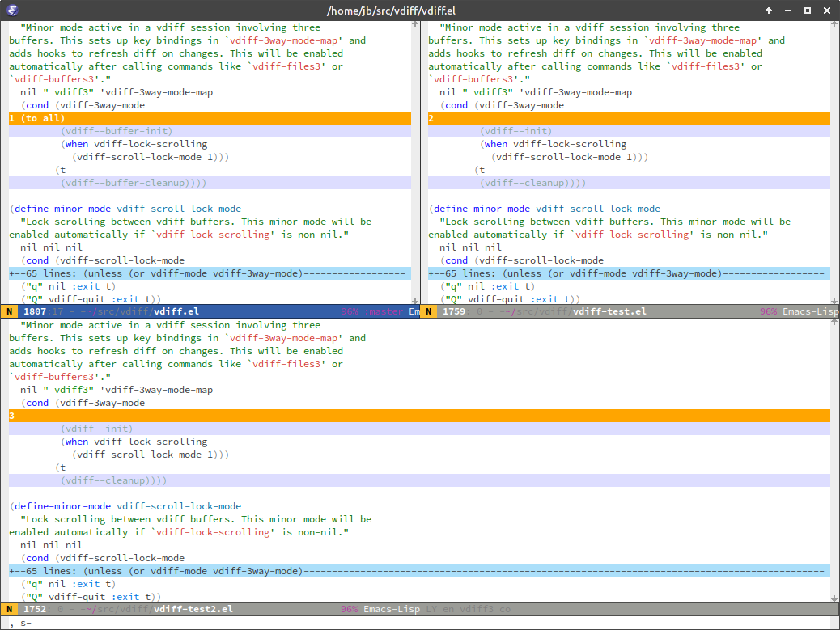Click the 96% position in the vdiff-test.el mode line

769,311
